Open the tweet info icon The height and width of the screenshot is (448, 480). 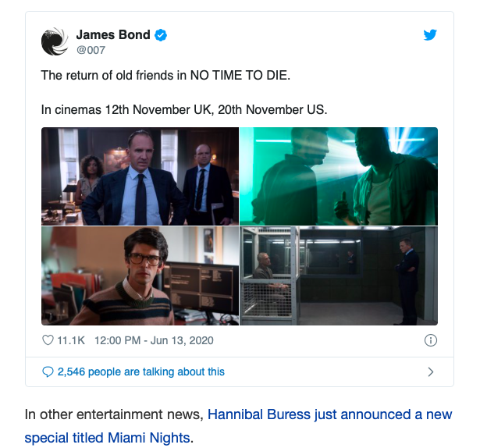tap(430, 340)
